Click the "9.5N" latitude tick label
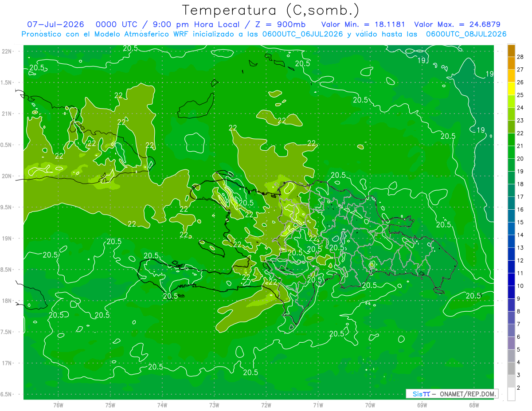The width and height of the screenshot is (532, 411). 7,207
